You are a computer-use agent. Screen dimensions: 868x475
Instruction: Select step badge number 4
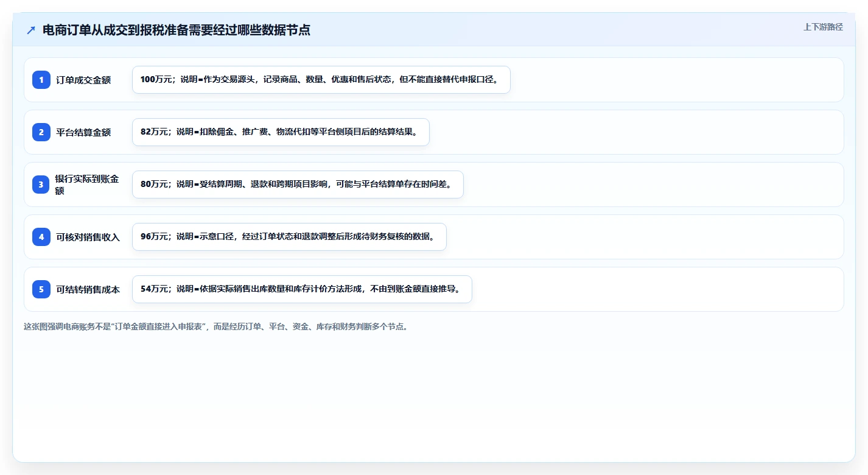(41, 237)
